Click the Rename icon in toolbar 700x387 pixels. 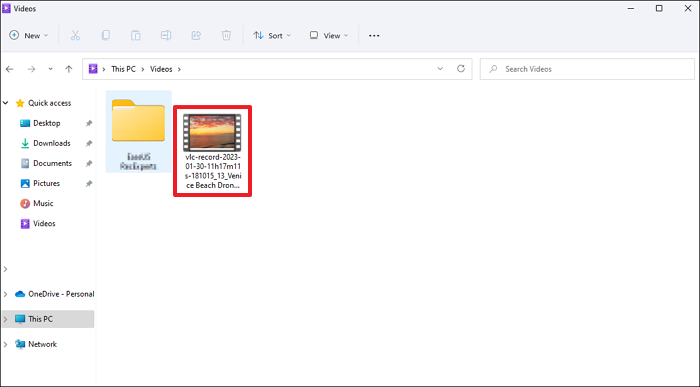click(166, 35)
